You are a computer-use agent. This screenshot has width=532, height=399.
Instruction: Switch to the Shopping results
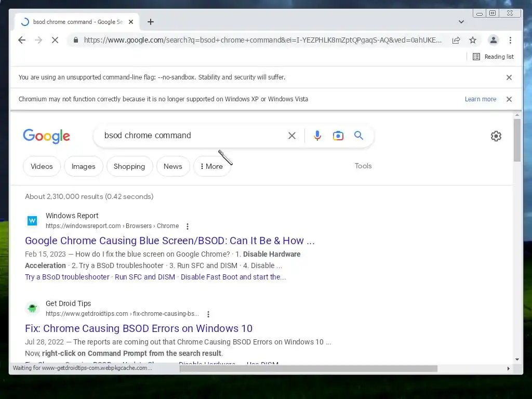point(129,166)
